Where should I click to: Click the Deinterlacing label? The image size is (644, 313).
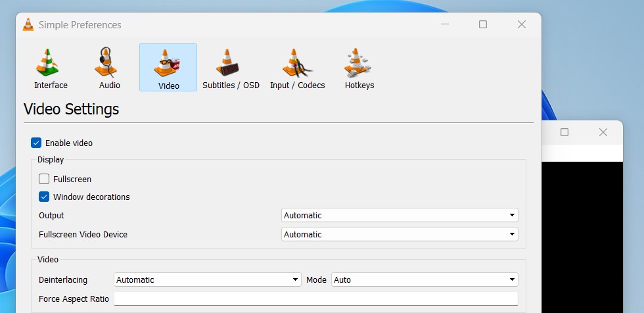63,279
